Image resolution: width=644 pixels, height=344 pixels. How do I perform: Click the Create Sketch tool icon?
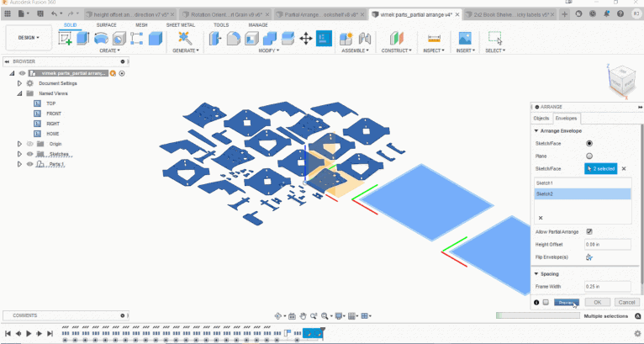66,39
